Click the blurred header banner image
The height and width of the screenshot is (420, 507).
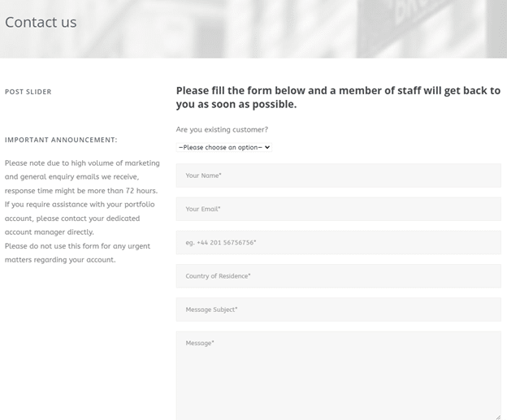click(325, 28)
